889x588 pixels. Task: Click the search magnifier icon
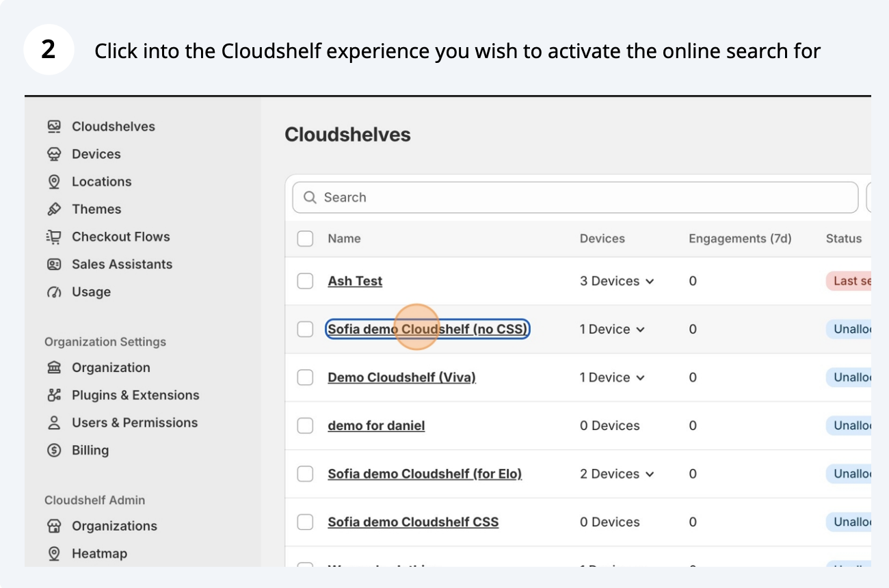(x=310, y=198)
